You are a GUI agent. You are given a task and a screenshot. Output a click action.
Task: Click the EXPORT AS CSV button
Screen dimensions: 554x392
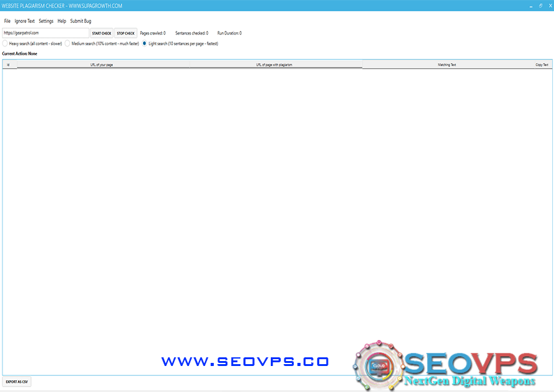click(x=17, y=381)
